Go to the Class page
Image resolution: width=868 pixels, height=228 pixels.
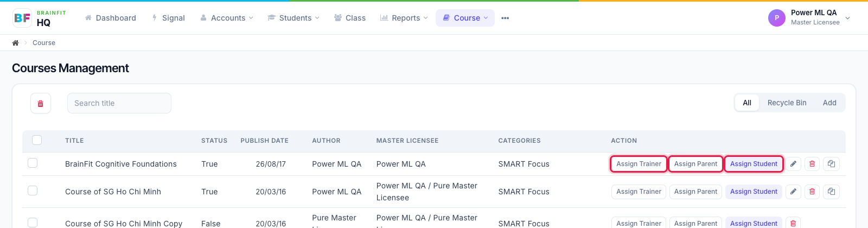pyautogui.click(x=350, y=18)
